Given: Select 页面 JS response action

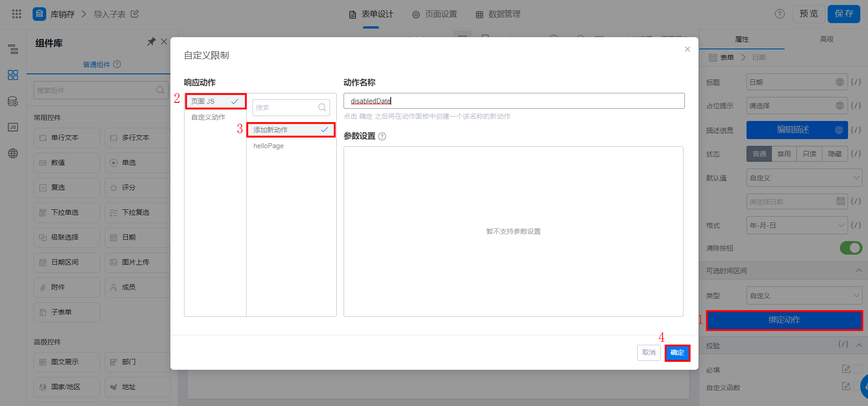Looking at the screenshot, I should 215,101.
